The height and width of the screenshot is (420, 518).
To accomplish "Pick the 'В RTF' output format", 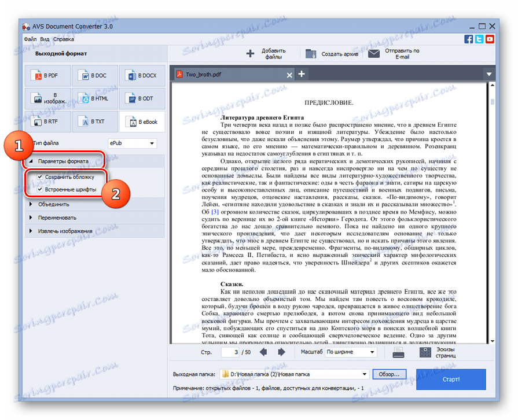I will point(47,121).
